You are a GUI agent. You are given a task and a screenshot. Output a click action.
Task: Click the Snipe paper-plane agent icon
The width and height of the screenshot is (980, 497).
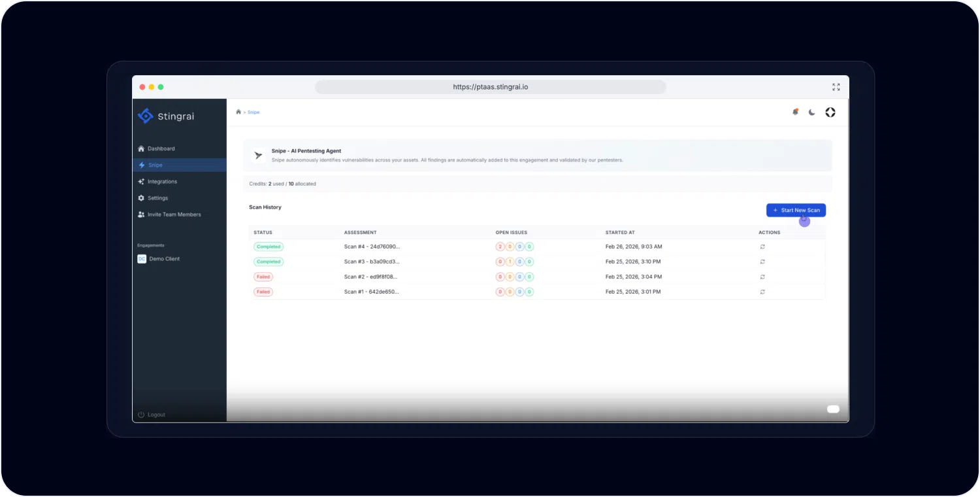click(x=258, y=156)
